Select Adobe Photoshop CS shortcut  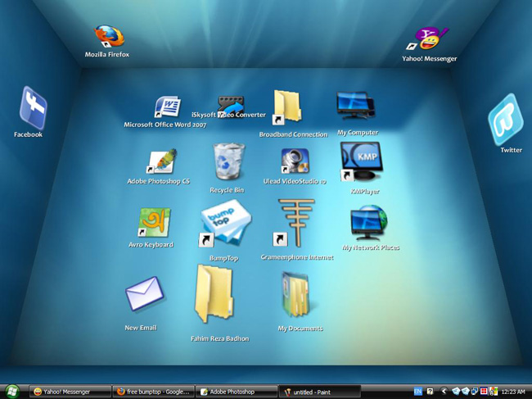click(162, 161)
